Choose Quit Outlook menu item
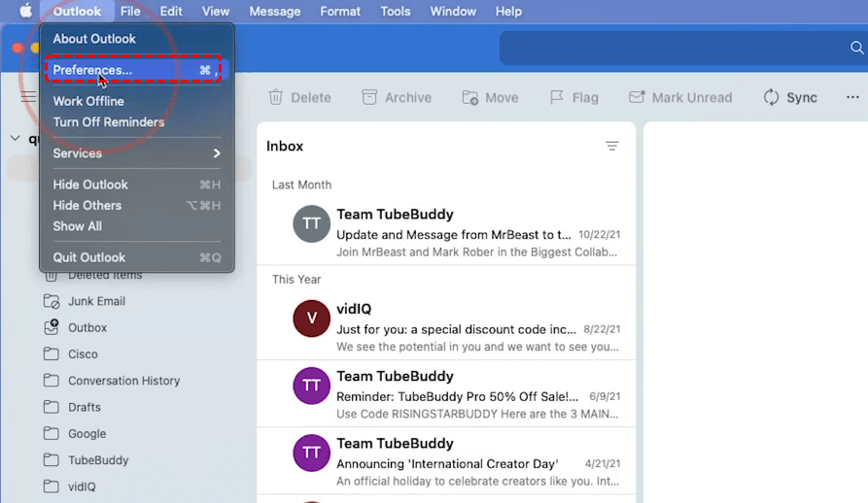 pyautogui.click(x=137, y=257)
